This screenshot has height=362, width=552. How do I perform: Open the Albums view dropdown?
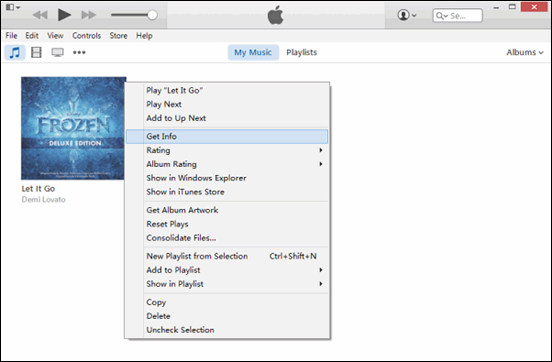coord(525,52)
